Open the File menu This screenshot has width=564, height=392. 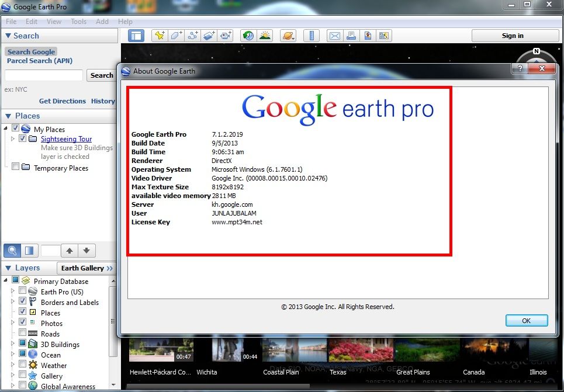tap(11, 22)
